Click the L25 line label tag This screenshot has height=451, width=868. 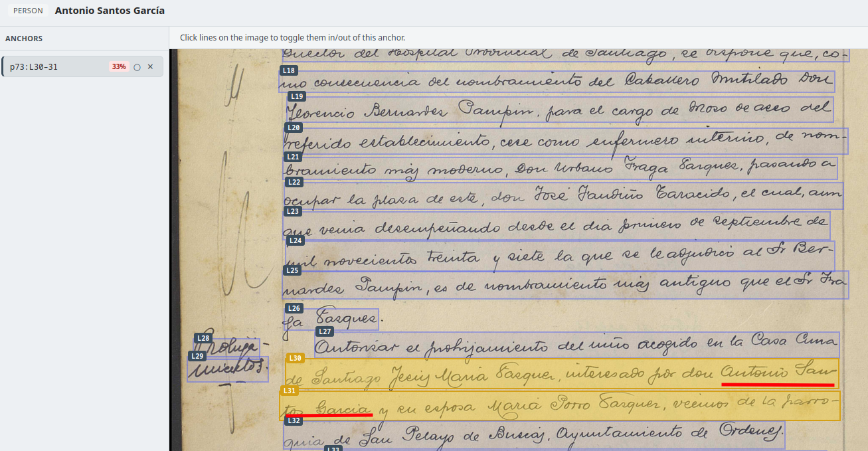(292, 270)
